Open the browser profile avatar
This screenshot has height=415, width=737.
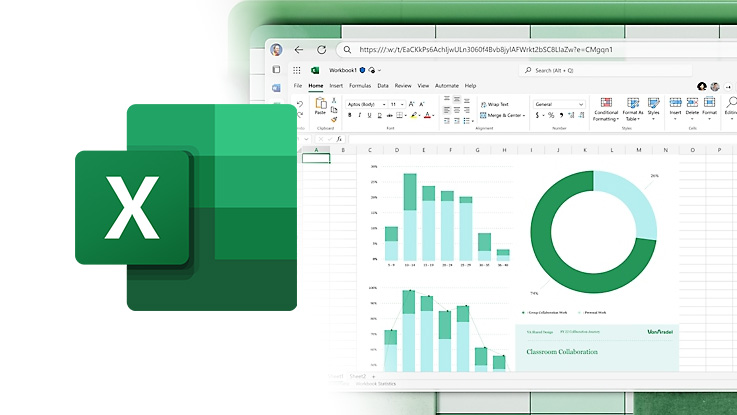coord(276,49)
